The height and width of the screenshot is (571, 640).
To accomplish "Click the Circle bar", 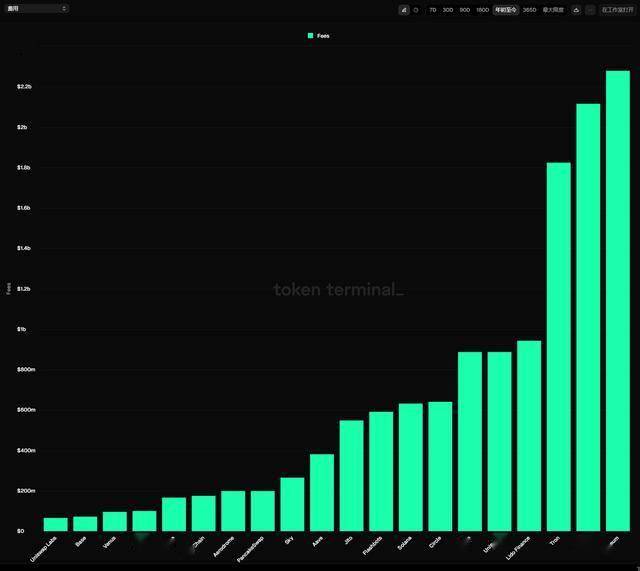I will [440, 467].
